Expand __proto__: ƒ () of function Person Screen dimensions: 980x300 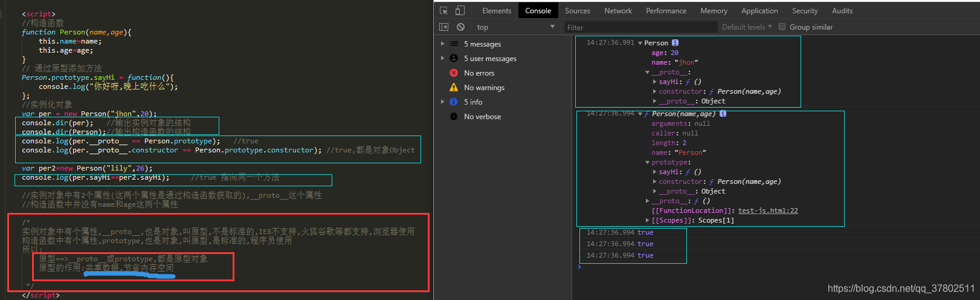pos(648,201)
